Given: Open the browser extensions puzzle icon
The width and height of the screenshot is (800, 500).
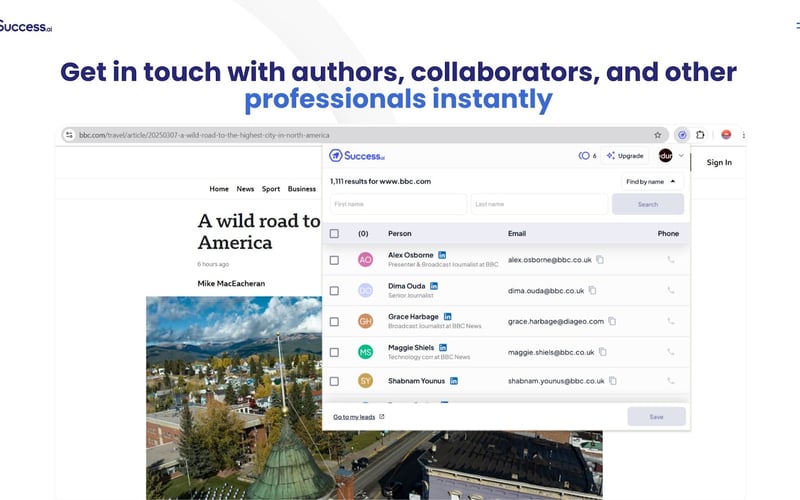Looking at the screenshot, I should [x=700, y=135].
